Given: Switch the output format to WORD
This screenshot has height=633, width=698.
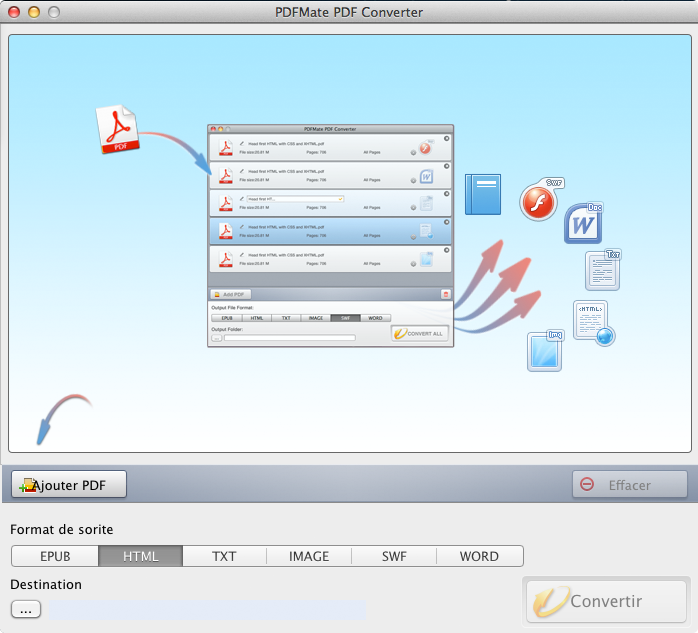Looking at the screenshot, I should (479, 556).
